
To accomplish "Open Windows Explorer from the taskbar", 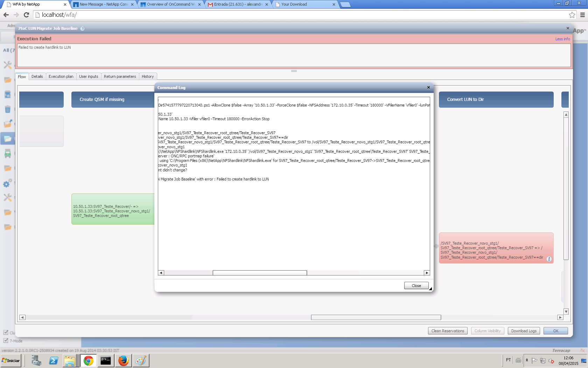I will (x=70, y=360).
